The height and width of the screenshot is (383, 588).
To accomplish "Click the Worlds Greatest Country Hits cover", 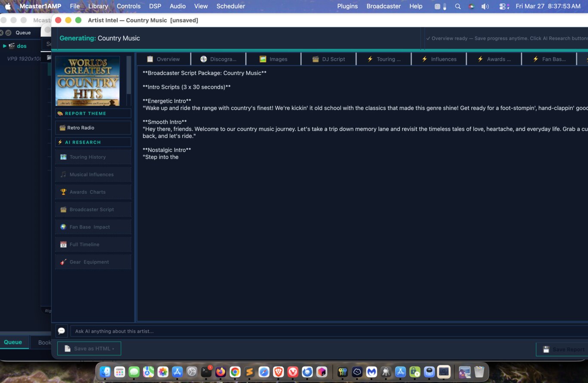I will (x=88, y=81).
